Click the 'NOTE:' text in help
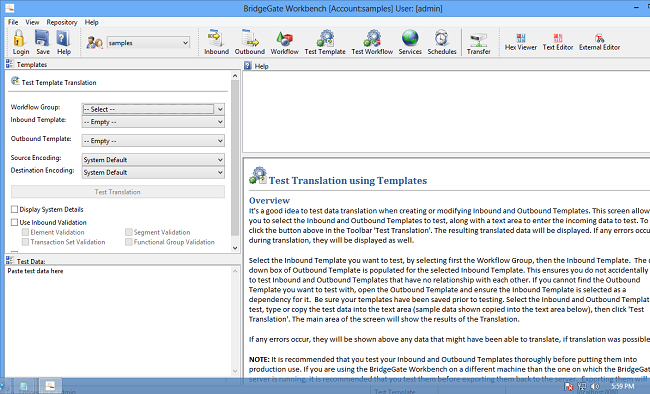Screen dimensions: 650x394 pyautogui.click(x=259, y=359)
